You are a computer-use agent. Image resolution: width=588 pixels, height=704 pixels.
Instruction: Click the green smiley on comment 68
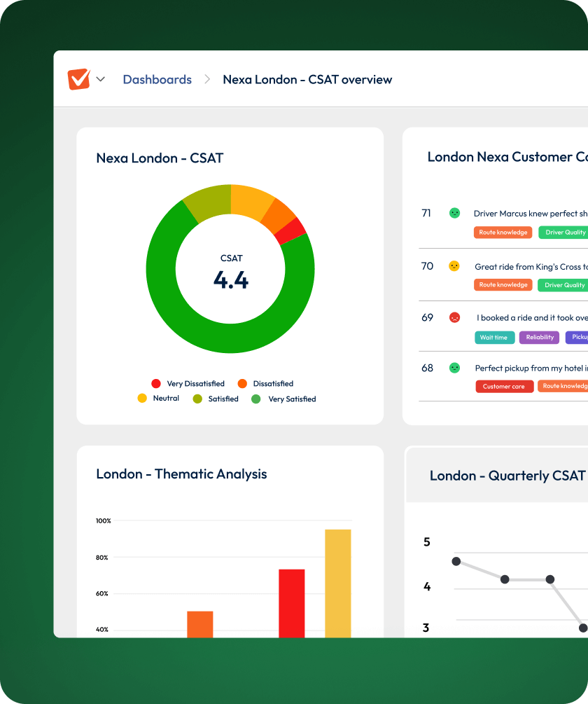tap(454, 368)
